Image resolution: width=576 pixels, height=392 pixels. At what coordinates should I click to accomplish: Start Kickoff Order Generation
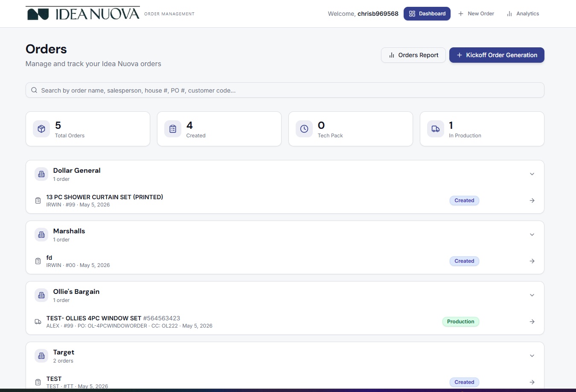click(x=497, y=55)
